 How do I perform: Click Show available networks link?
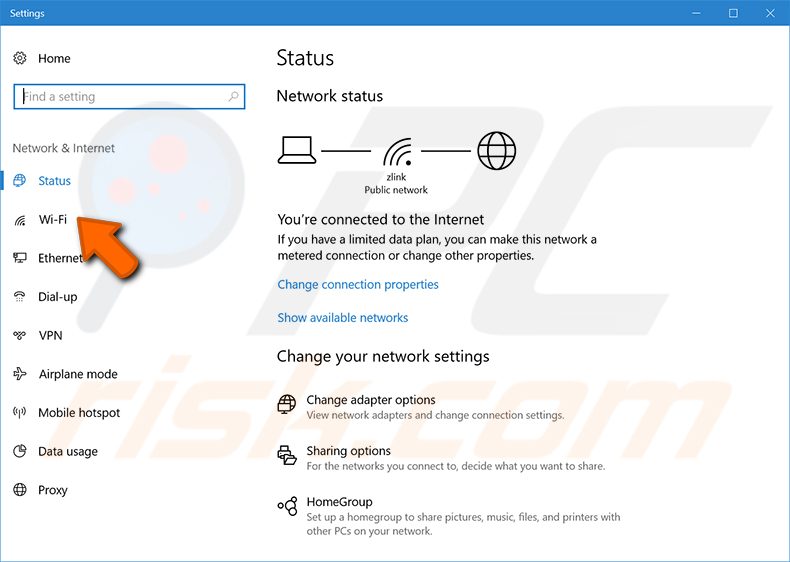(x=343, y=318)
